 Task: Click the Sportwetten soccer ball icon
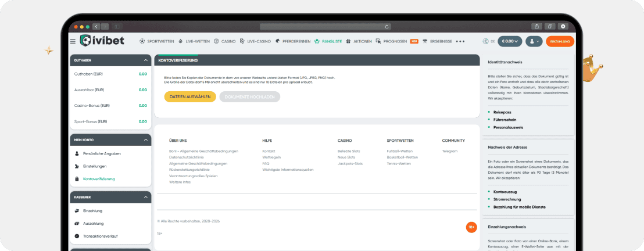142,41
